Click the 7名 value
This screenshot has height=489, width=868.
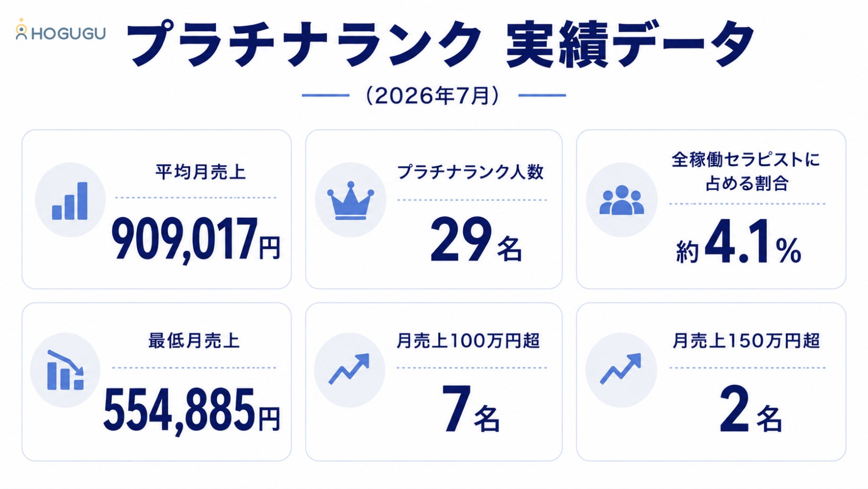(471, 409)
